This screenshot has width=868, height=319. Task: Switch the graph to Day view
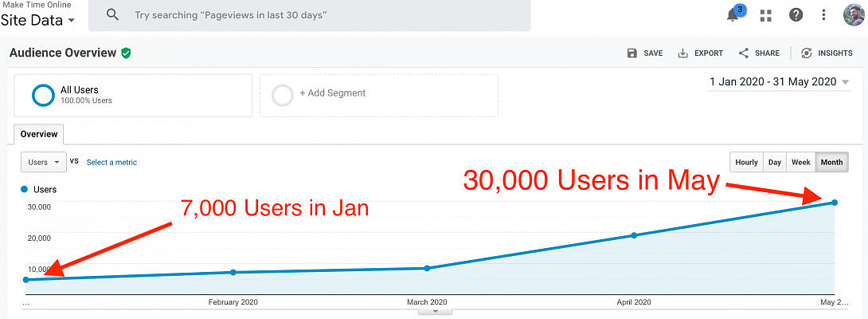774,162
